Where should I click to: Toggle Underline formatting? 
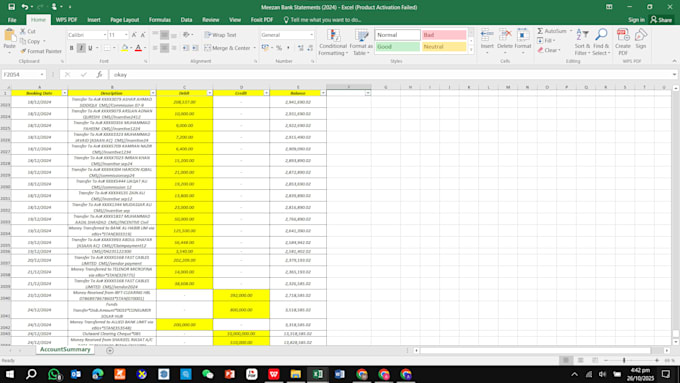click(x=90, y=48)
